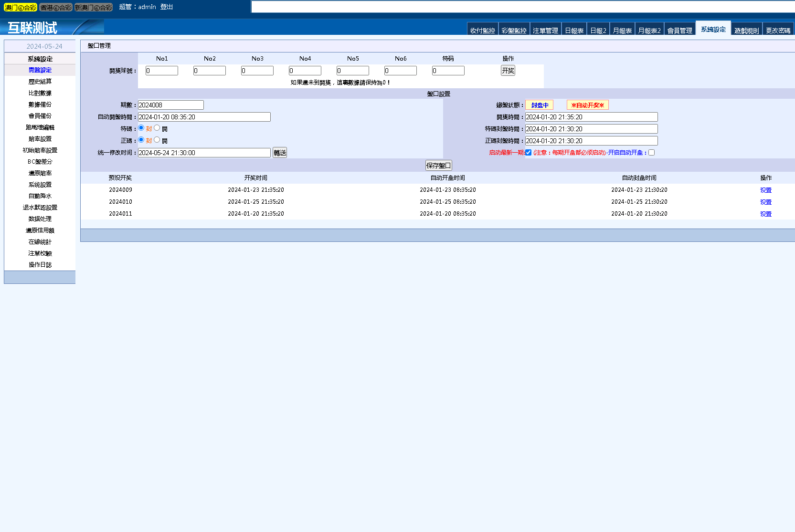The height and width of the screenshot is (532, 795).
Task: Focus the 特码 draw number field
Action: point(448,71)
